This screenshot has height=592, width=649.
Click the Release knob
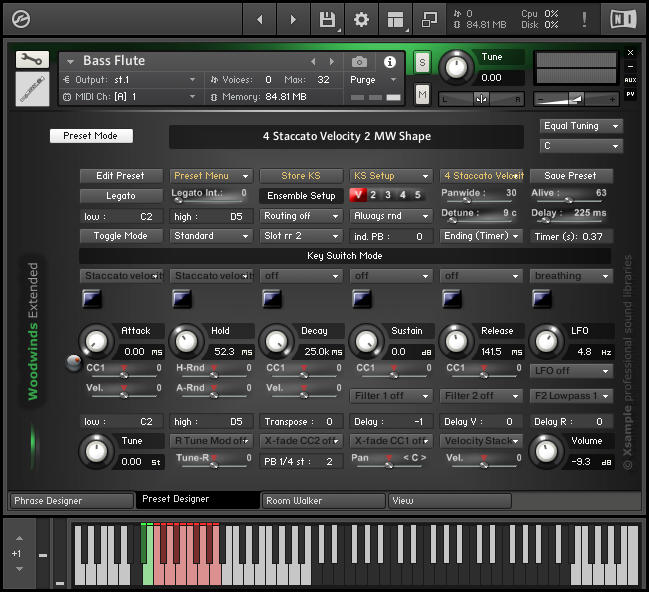pos(456,342)
